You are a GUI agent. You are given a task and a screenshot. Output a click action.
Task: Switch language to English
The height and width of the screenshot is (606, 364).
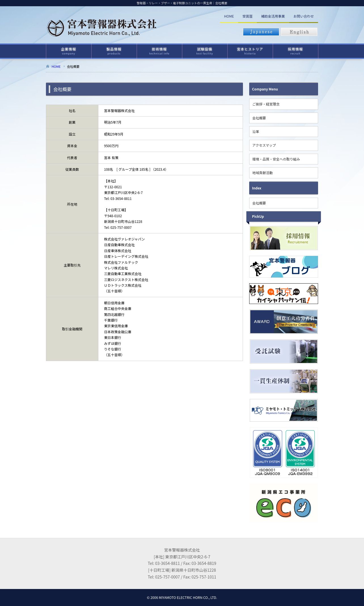pos(299,32)
